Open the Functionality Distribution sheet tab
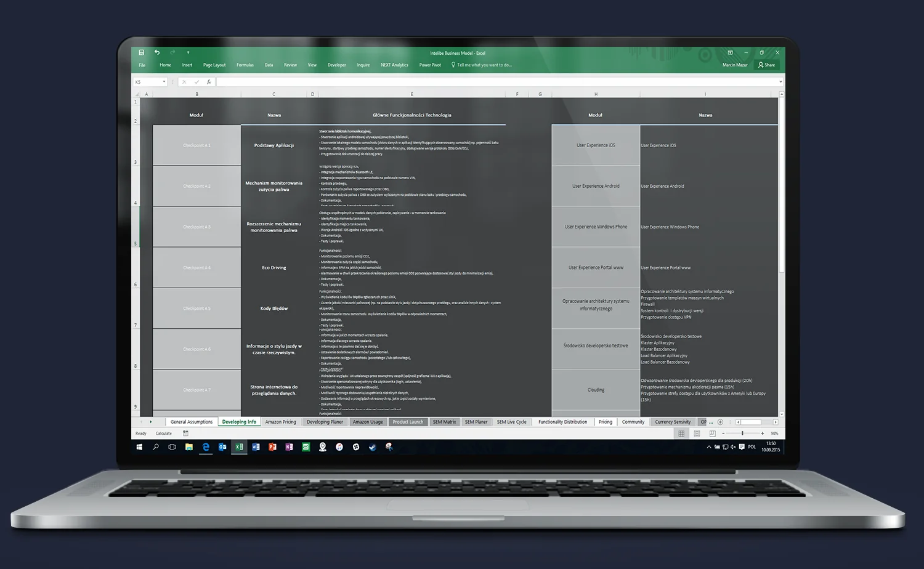 click(x=562, y=422)
